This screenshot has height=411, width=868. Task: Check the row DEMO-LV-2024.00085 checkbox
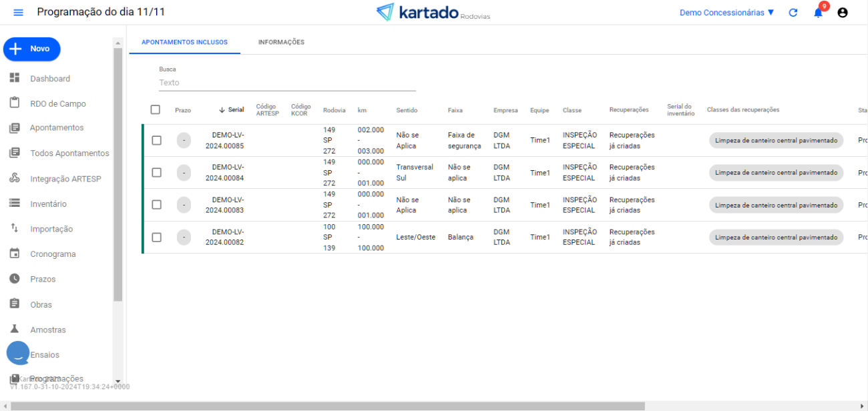tap(157, 140)
